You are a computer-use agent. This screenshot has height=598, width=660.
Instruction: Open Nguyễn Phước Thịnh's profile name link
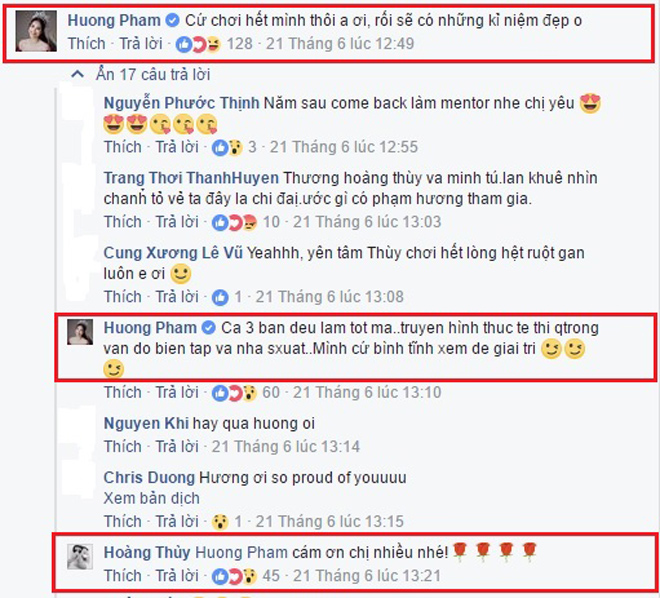(181, 103)
